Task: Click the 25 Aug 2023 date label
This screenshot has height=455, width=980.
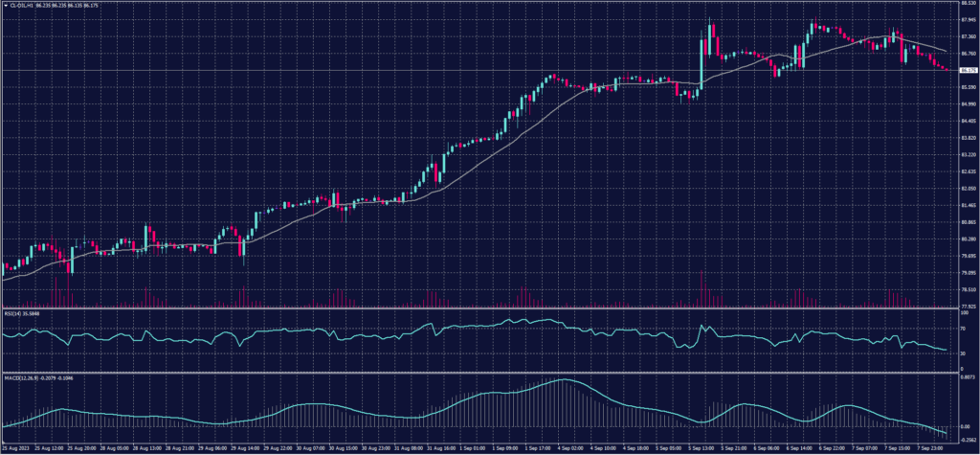Action: coord(16,448)
